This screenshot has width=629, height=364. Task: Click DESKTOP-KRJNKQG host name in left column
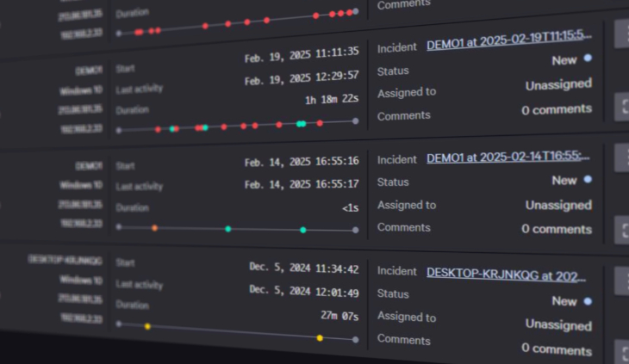(x=65, y=260)
